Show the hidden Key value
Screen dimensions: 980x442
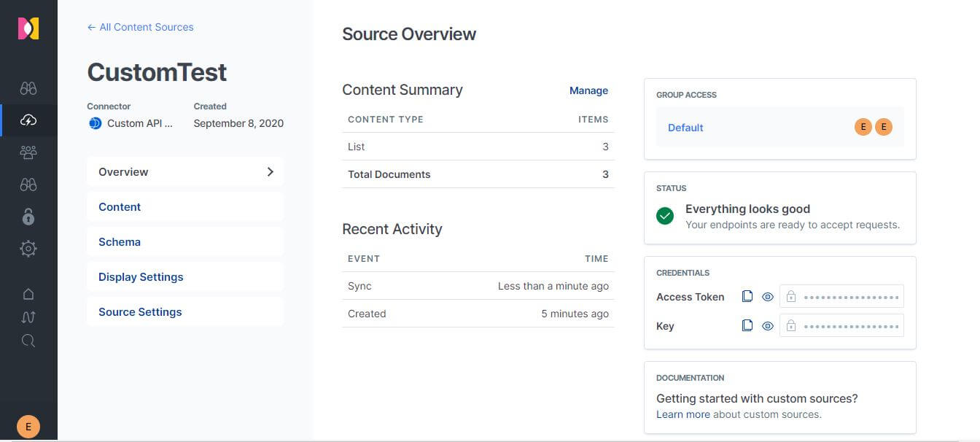point(768,325)
